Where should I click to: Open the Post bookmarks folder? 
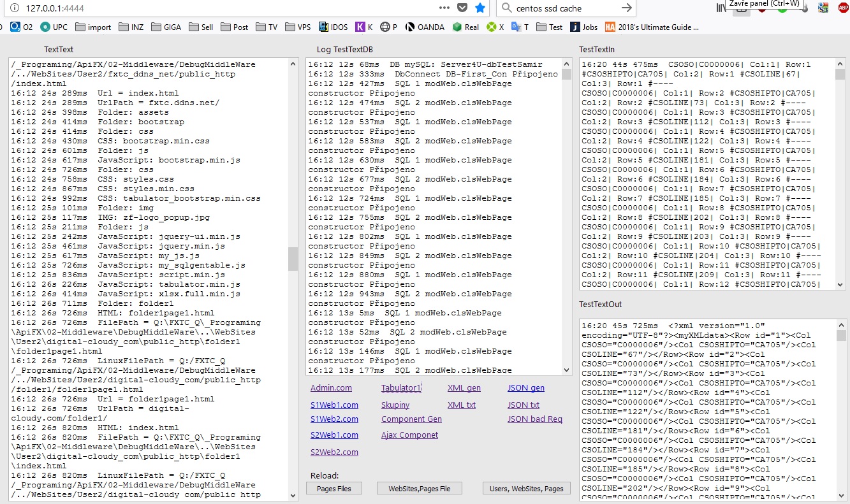coord(235,27)
